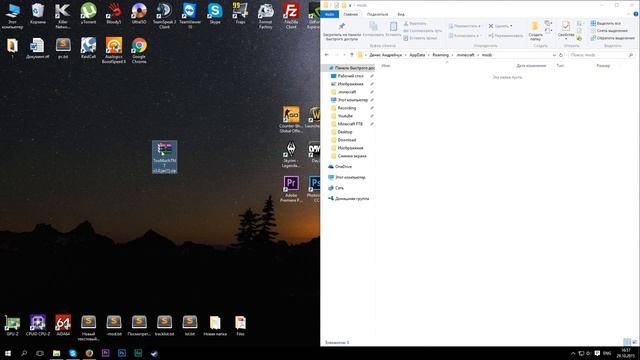The width and height of the screenshot is (640, 360).
Task: Go up one folder level
Action: click(x=351, y=55)
